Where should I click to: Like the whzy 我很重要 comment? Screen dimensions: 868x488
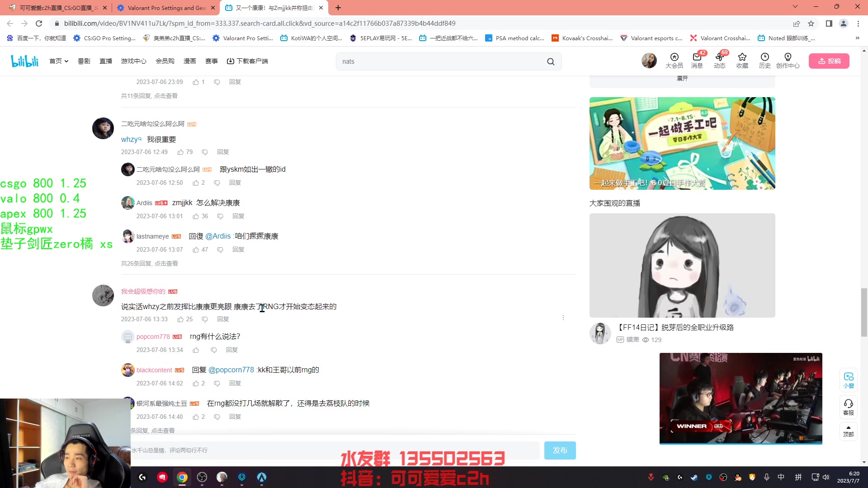click(180, 152)
